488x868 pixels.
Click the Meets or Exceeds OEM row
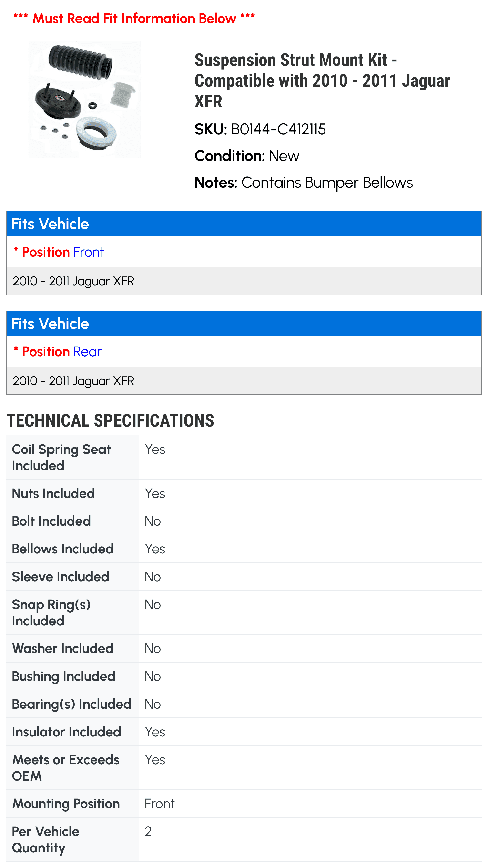(244, 768)
